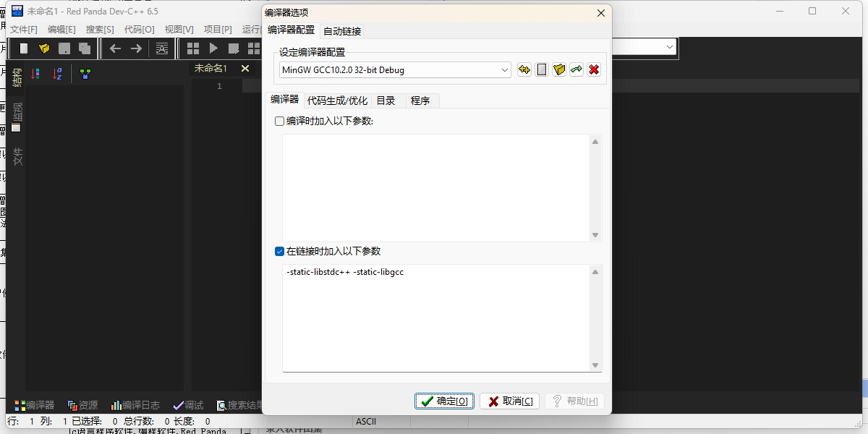The height and width of the screenshot is (434, 868).
Task: Click the reformat code toolbar icon
Action: point(162,48)
